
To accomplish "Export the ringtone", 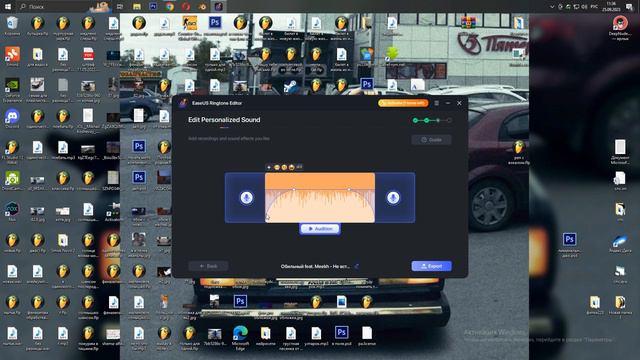I will point(431,266).
